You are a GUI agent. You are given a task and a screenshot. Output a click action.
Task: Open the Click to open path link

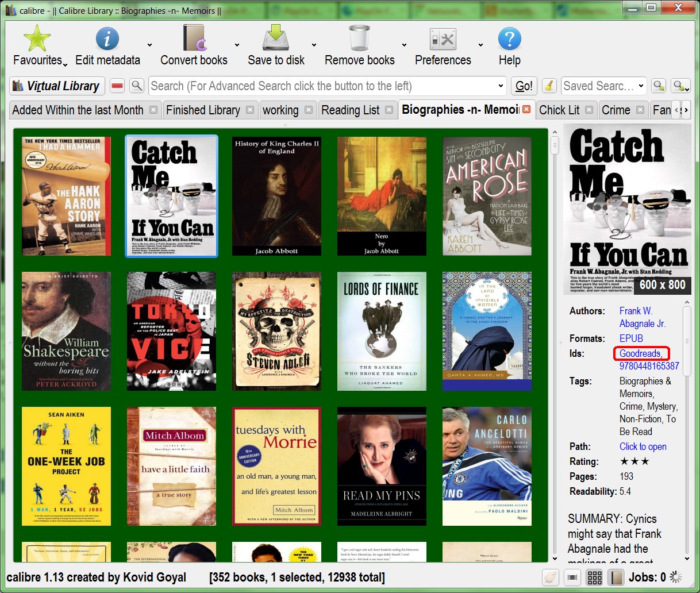643,446
